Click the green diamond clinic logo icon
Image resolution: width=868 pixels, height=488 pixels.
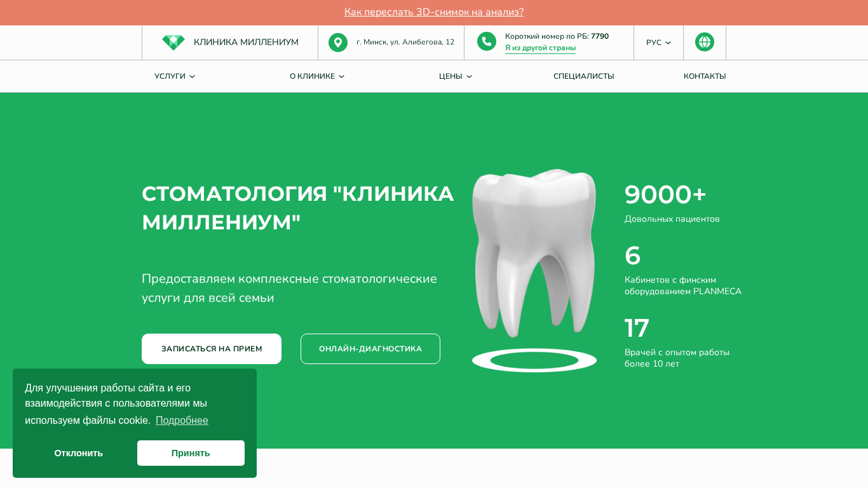point(173,43)
